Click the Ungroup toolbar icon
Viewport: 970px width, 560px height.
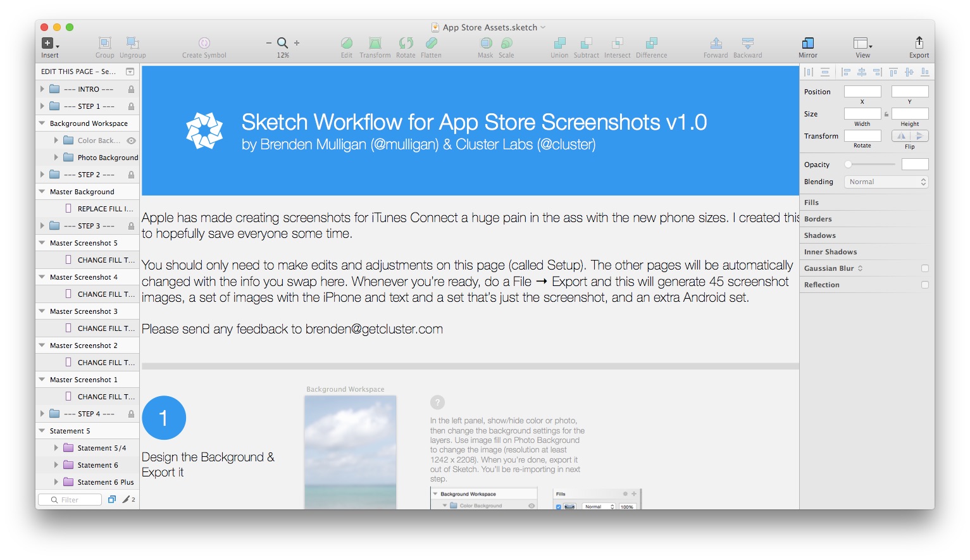tap(132, 42)
